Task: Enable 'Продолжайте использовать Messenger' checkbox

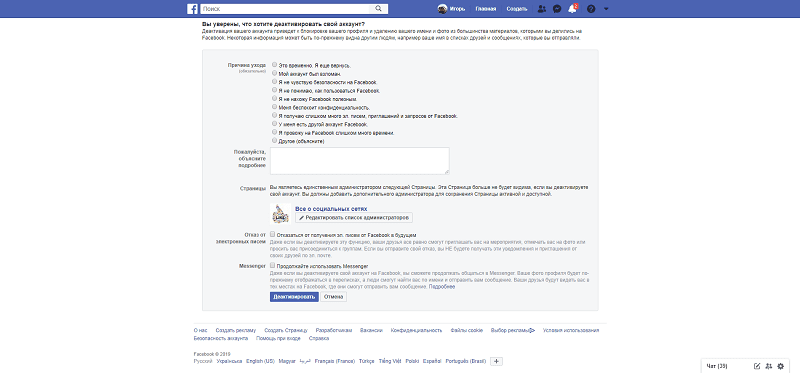Action: pos(272,266)
